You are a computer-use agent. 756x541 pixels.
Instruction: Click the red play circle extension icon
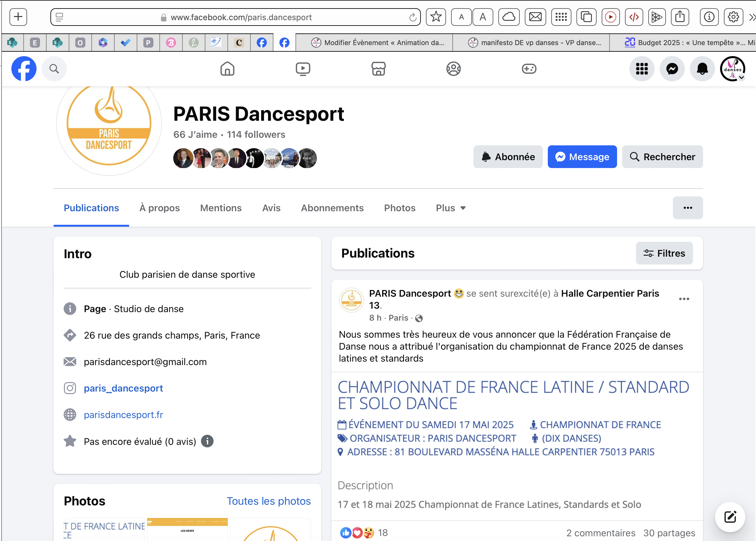point(610,17)
